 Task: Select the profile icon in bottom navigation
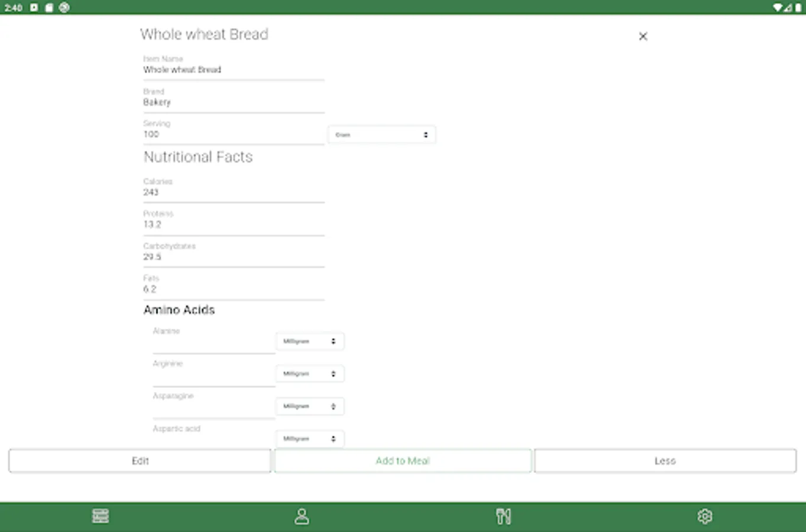tap(302, 515)
